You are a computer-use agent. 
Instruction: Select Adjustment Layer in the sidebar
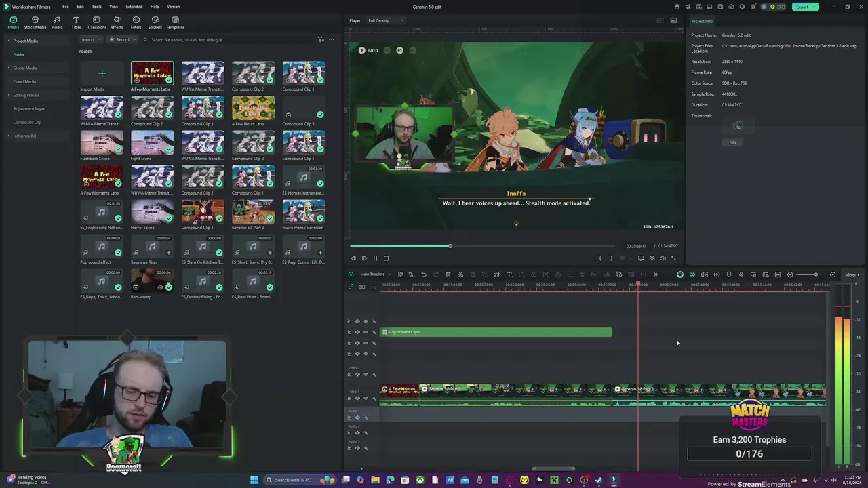29,108
